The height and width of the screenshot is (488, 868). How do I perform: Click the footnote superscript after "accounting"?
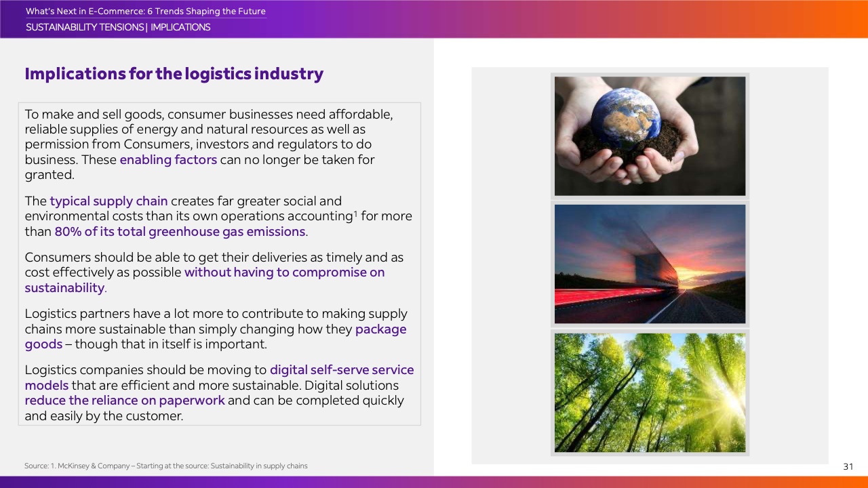coord(355,213)
